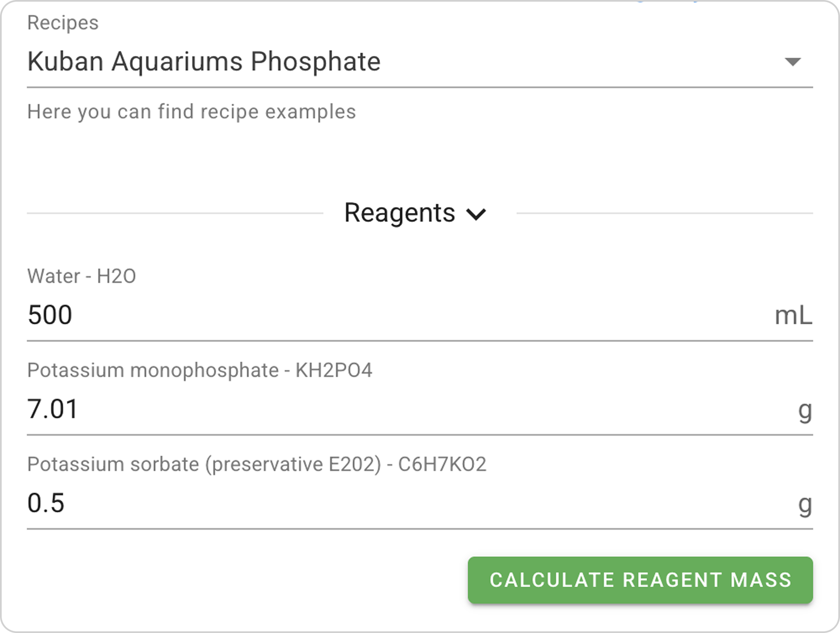Open the Recipes dropdown arrow
Screen dimensions: 840x633
(792, 62)
